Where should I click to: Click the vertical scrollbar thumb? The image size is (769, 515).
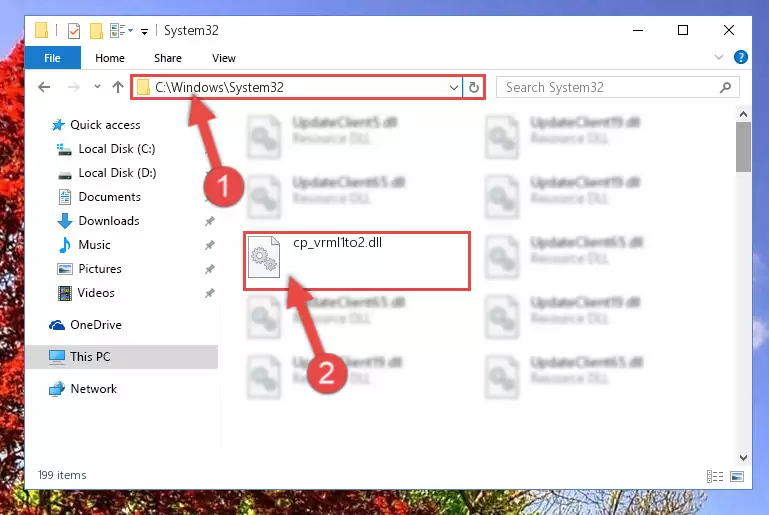click(743, 147)
